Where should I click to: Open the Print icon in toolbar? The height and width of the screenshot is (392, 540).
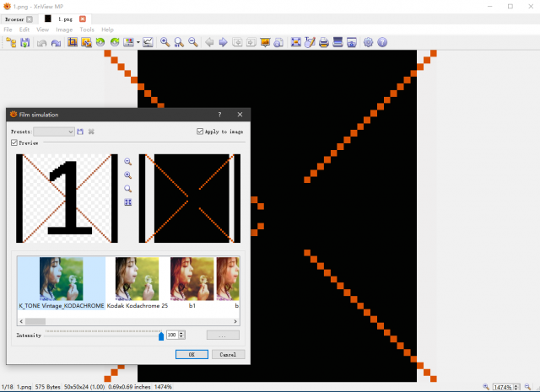324,42
